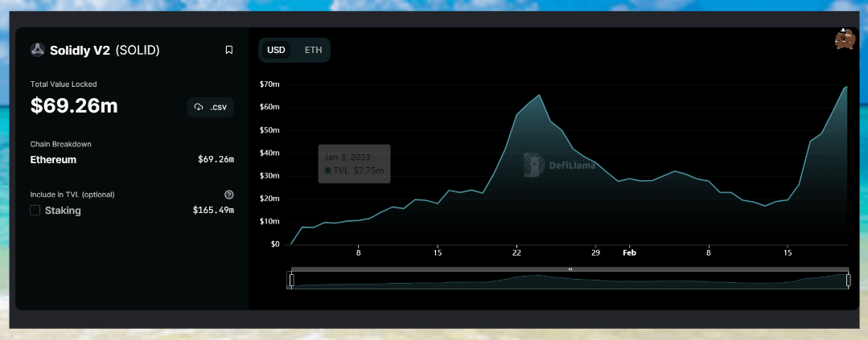The height and width of the screenshot is (340, 868).
Task: Click the Feb label on the x-axis
Action: click(x=629, y=252)
